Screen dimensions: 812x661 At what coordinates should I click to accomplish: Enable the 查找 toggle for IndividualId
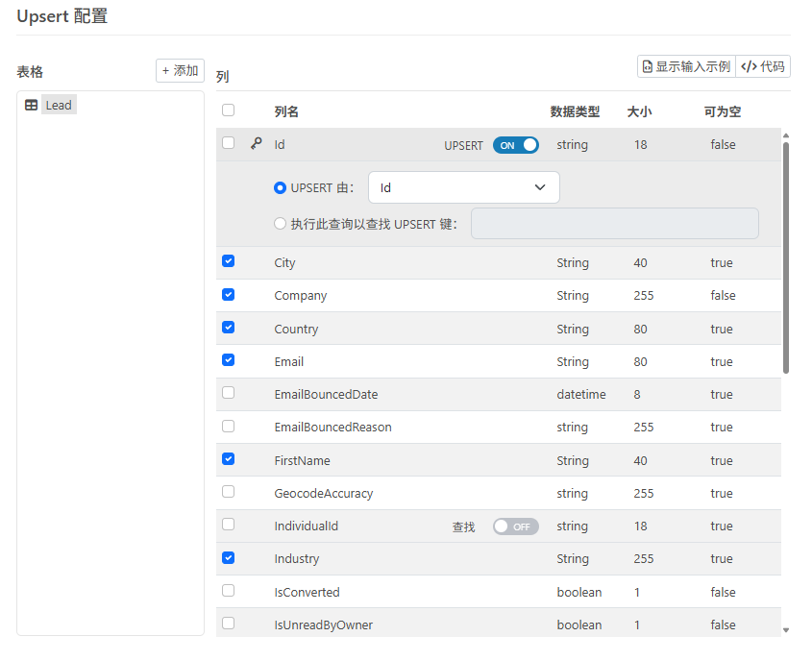point(516,526)
